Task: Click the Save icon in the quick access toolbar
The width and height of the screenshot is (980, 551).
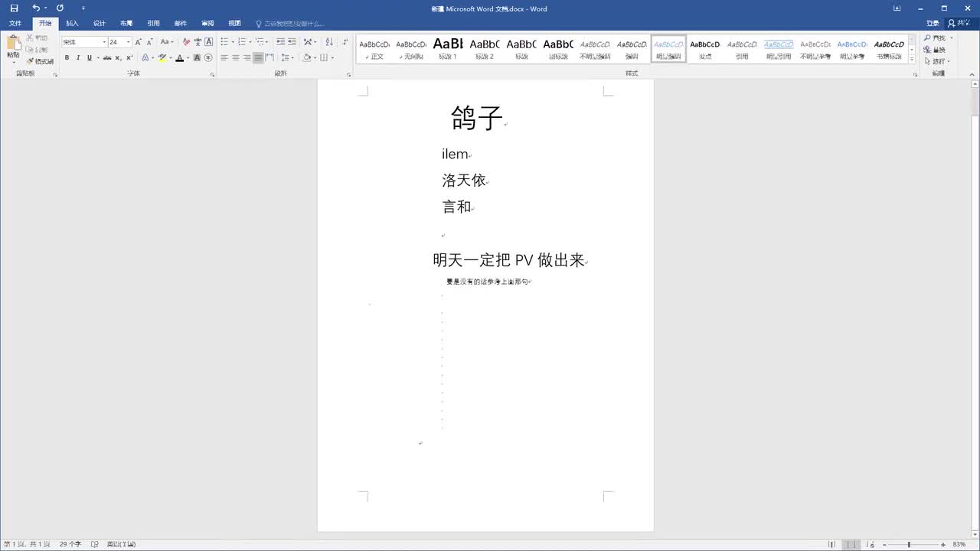Action: [14, 8]
